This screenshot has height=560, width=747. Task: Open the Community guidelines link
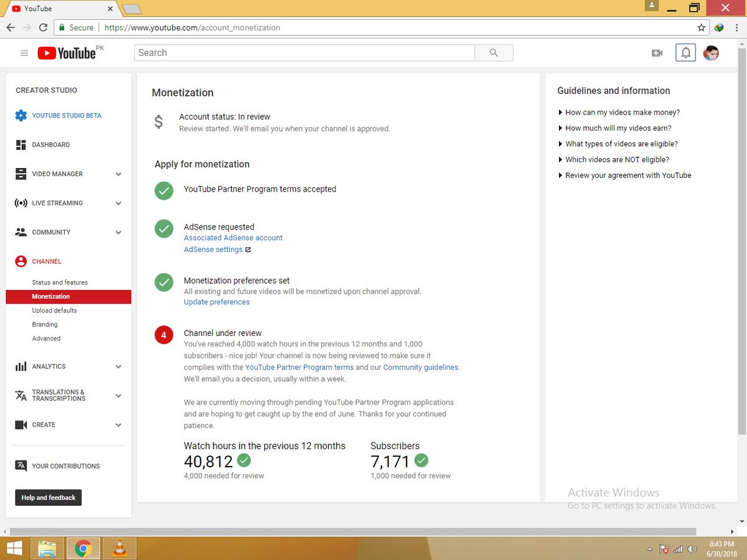tap(421, 367)
